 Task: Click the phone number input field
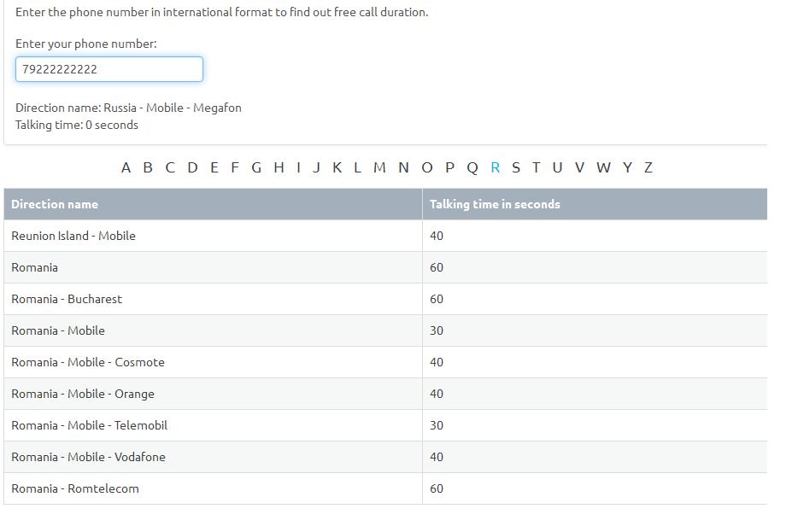(x=109, y=69)
